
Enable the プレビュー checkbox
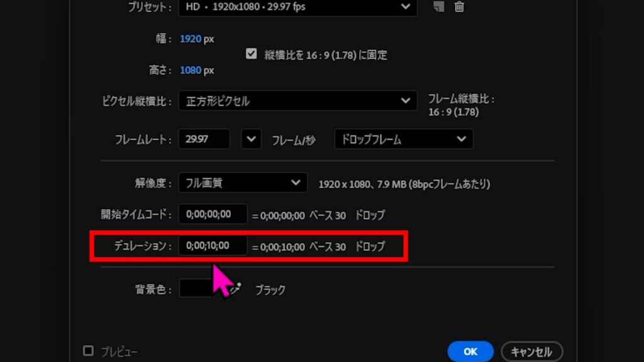tap(89, 351)
